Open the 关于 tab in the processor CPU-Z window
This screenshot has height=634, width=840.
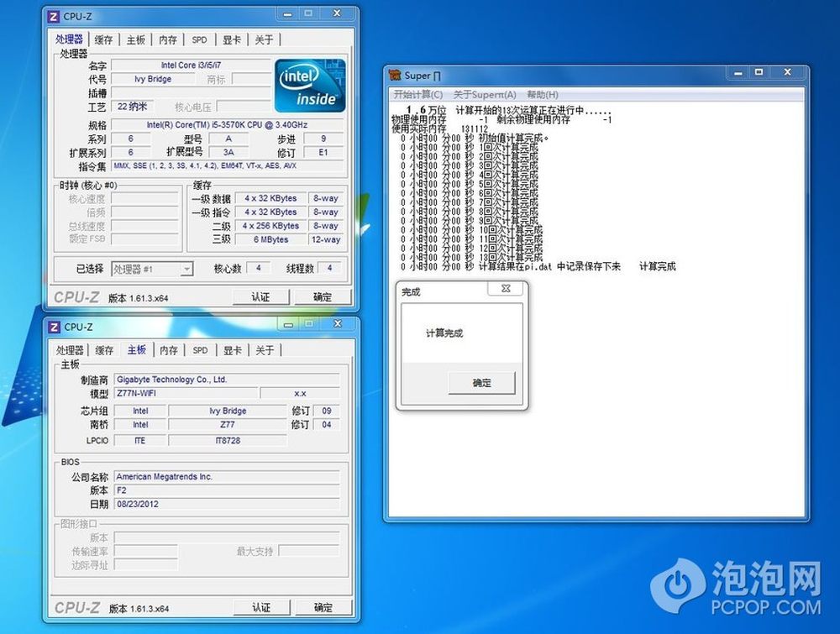click(264, 39)
